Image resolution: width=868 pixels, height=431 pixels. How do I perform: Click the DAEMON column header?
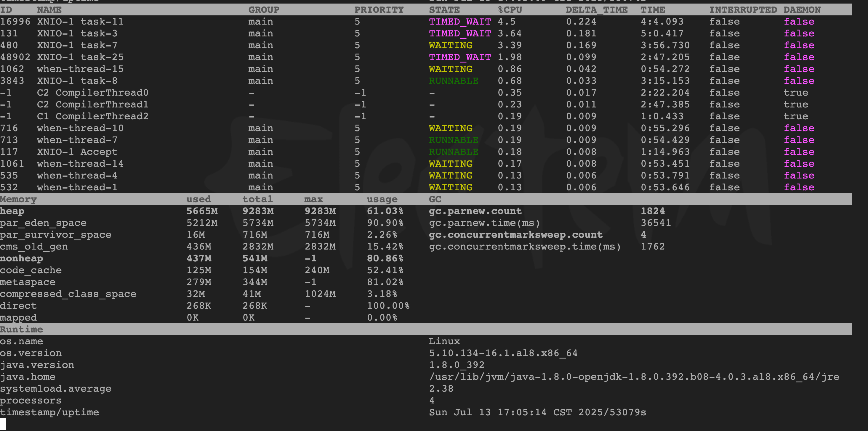[802, 10]
